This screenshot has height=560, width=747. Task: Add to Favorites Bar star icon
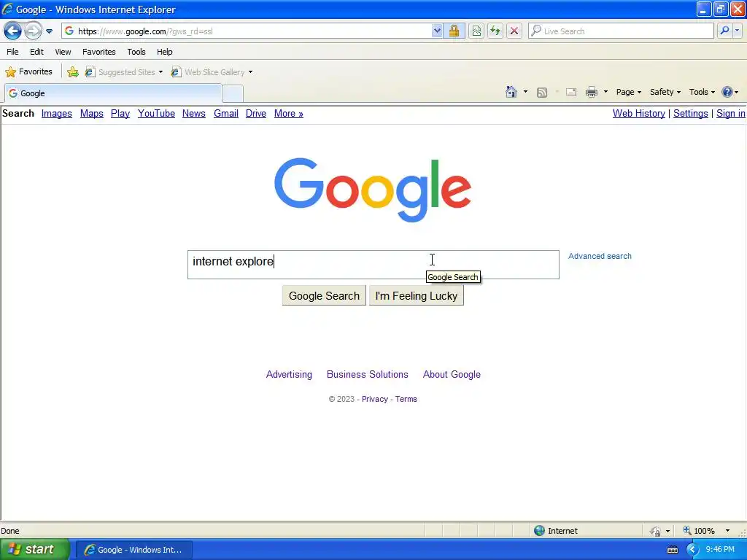73,72
